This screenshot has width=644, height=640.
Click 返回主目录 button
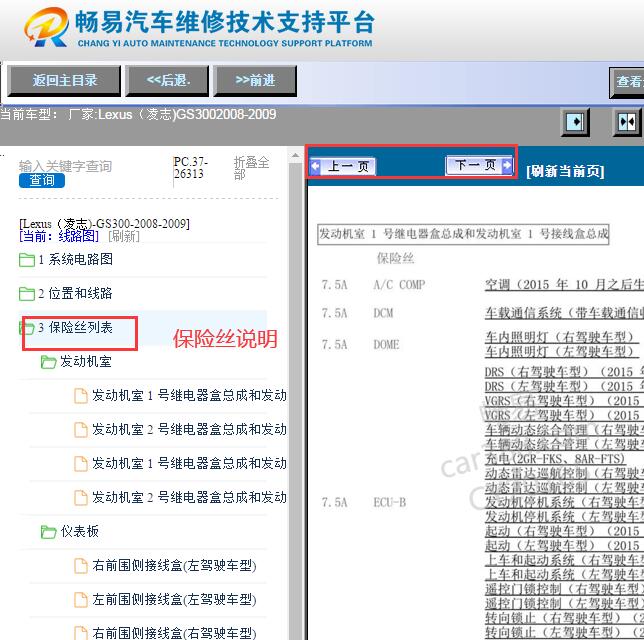(x=64, y=80)
